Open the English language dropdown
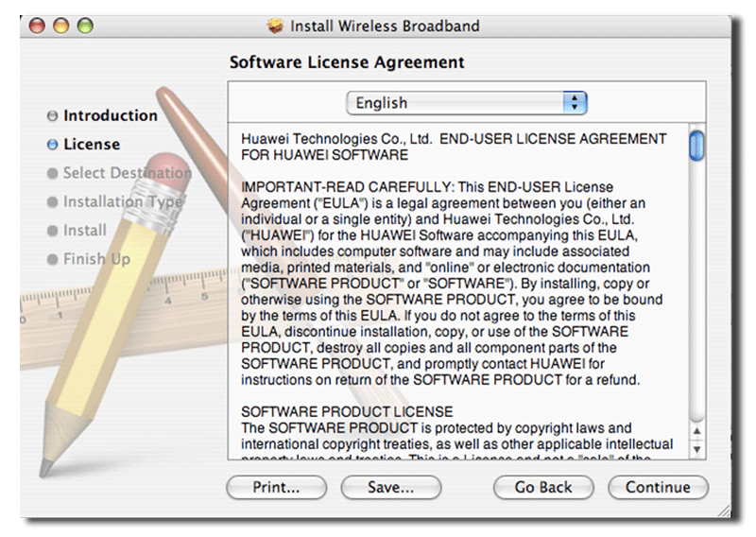 pos(467,102)
